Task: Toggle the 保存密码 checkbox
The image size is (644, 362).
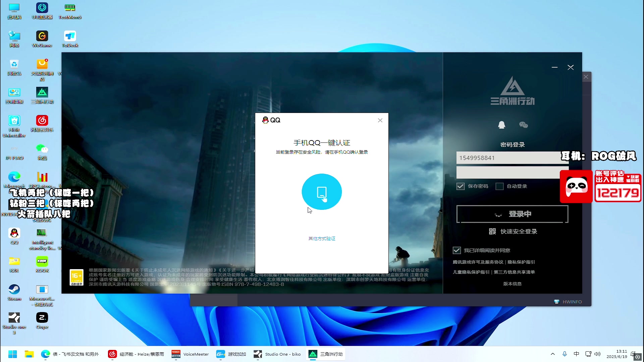Action: (x=461, y=186)
